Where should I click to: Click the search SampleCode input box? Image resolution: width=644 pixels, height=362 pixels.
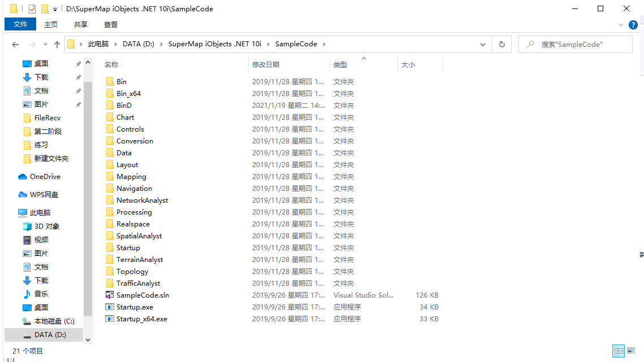coord(576,44)
